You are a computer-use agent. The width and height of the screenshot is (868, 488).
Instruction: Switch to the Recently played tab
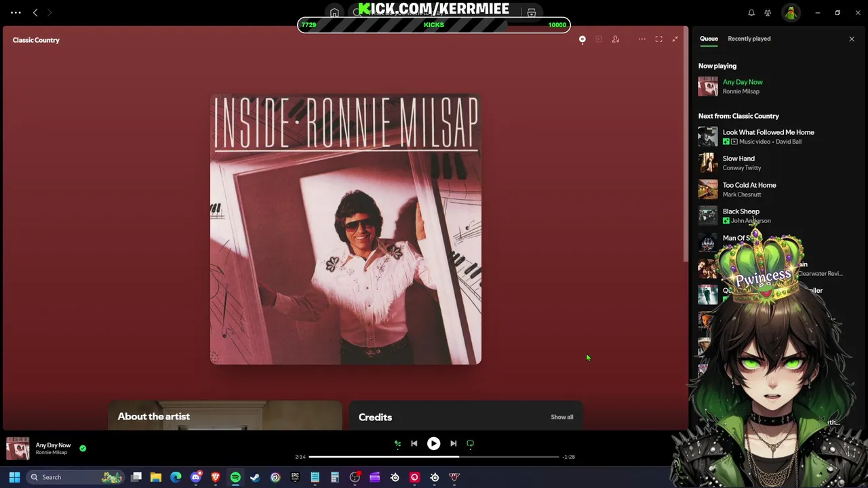coord(749,39)
